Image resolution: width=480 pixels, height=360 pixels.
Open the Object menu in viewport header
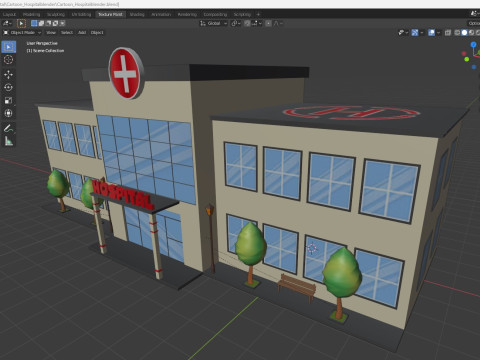coord(97,32)
